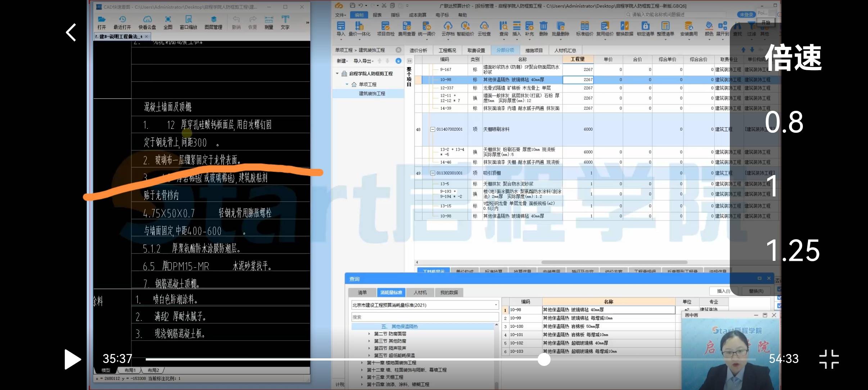Open the 文件 menu
The height and width of the screenshot is (390, 868).
point(340,15)
